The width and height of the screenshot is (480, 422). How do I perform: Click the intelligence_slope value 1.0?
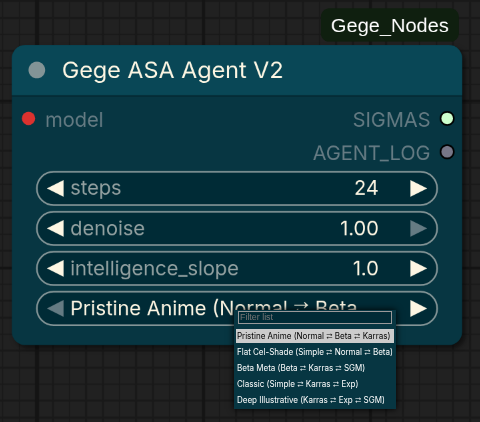366,268
